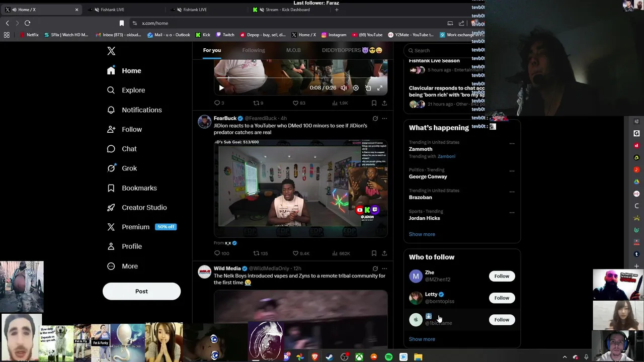Reload the page in browser toolbar

pyautogui.click(x=27, y=23)
